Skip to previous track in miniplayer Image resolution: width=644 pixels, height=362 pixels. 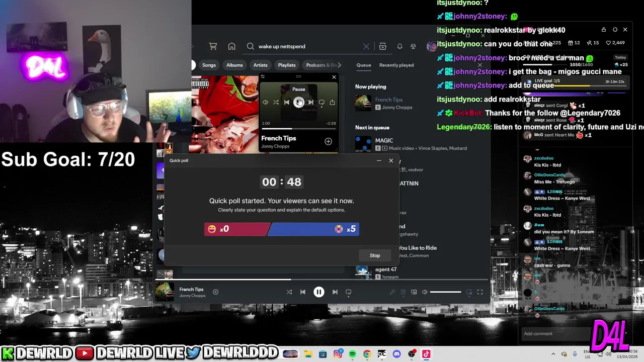click(x=287, y=103)
